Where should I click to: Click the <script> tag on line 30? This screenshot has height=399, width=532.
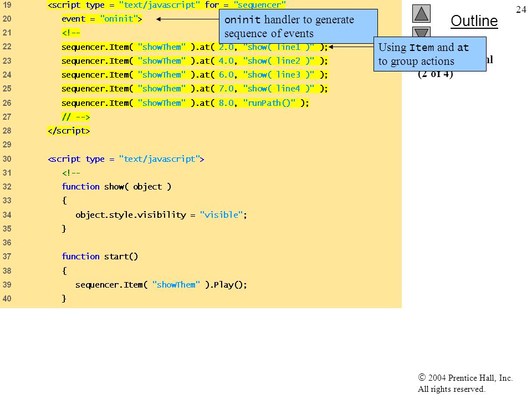[x=126, y=159]
